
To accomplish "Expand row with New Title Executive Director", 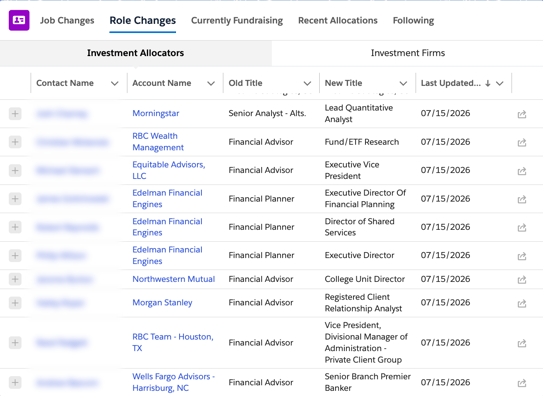I will pos(15,255).
